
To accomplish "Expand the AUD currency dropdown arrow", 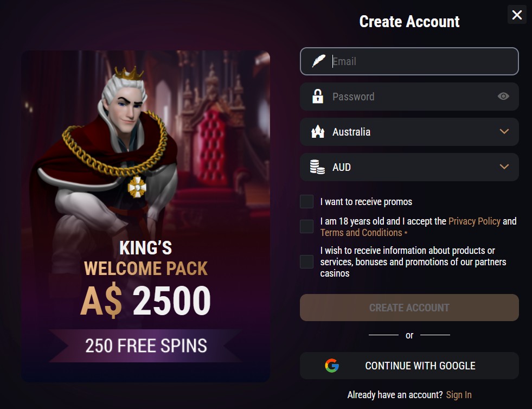I will coord(504,167).
